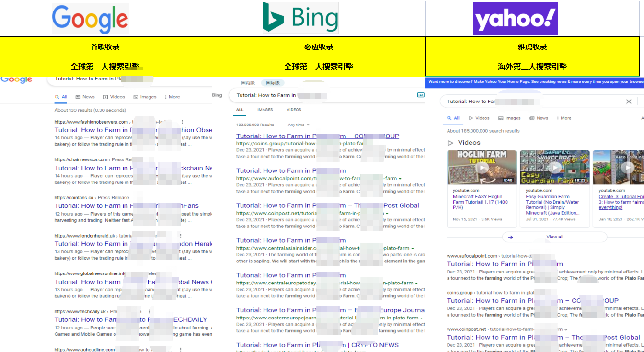Open Yahoo result title under coins.group
The height and width of the screenshot is (352, 644).
coord(533,301)
